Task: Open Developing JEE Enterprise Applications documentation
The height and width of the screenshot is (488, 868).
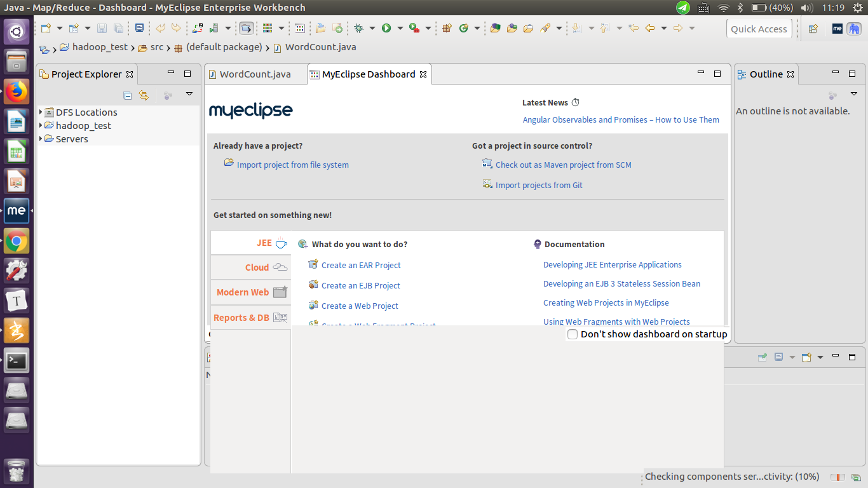Action: pyautogui.click(x=613, y=264)
